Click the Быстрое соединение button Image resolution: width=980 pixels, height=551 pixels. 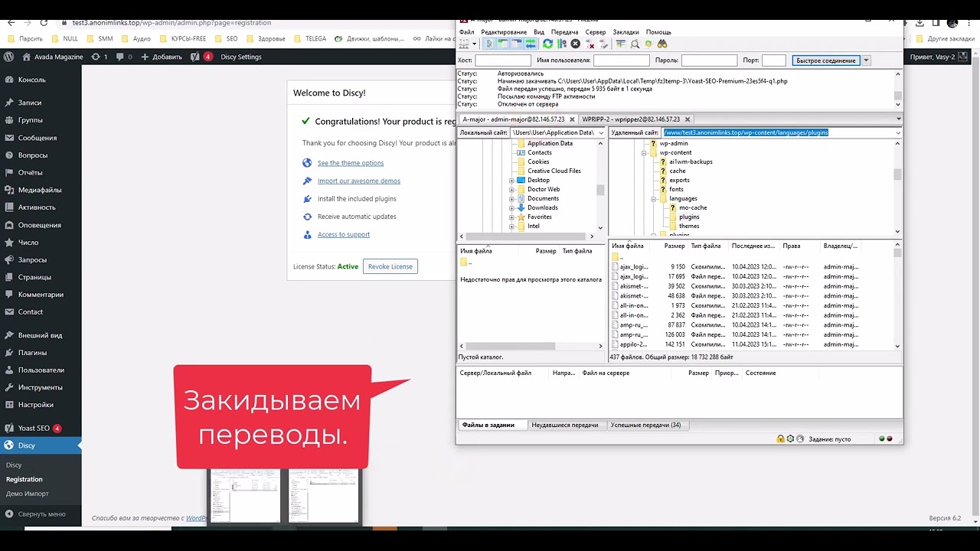coord(825,60)
